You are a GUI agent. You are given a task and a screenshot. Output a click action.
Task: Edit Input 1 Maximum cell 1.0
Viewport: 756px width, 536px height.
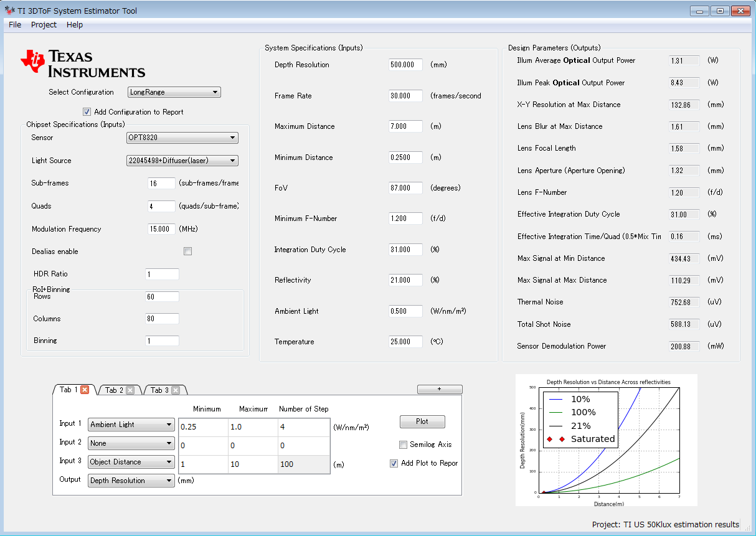[x=253, y=428]
